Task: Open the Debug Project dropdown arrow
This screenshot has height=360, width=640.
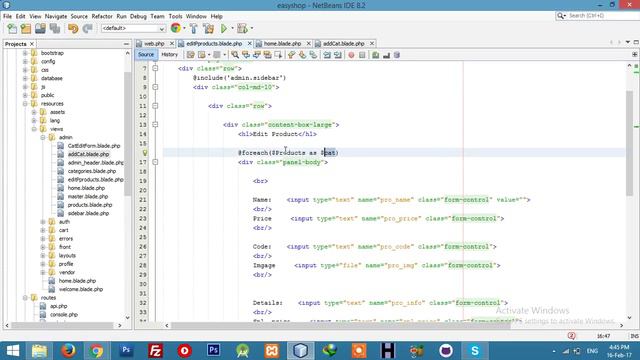Action: point(252,29)
